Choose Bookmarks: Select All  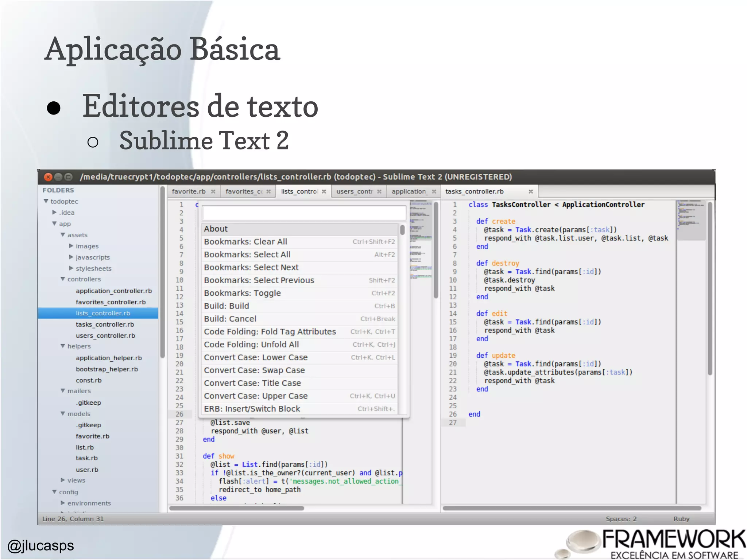(x=300, y=255)
